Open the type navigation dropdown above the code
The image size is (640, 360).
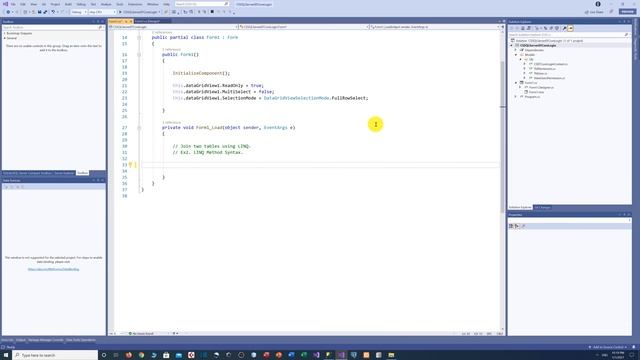[304, 27]
